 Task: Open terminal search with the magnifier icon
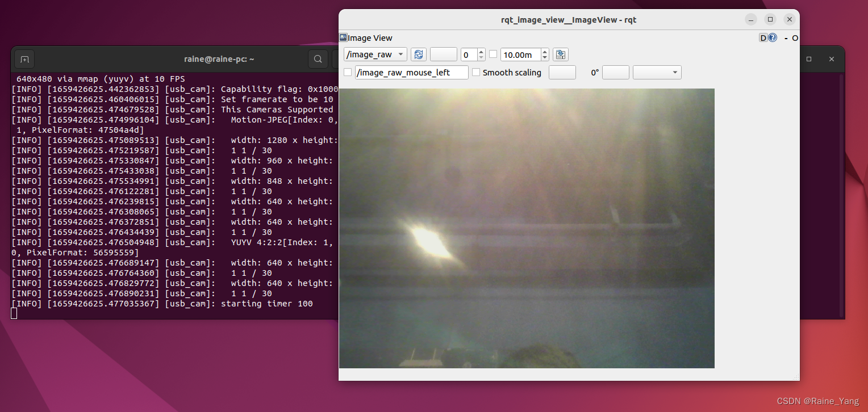[318, 59]
